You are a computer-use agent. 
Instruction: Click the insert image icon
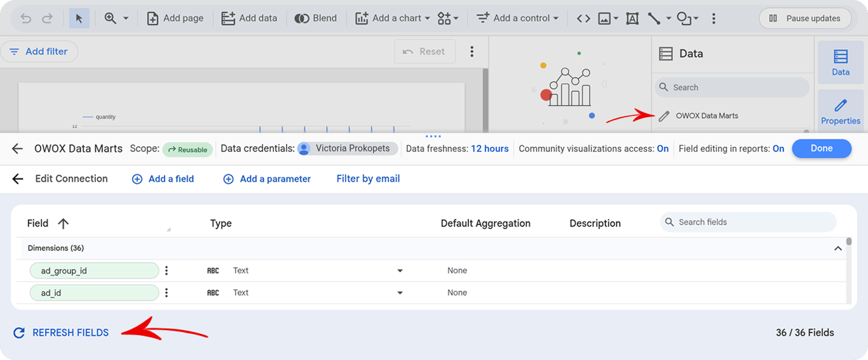click(x=604, y=18)
